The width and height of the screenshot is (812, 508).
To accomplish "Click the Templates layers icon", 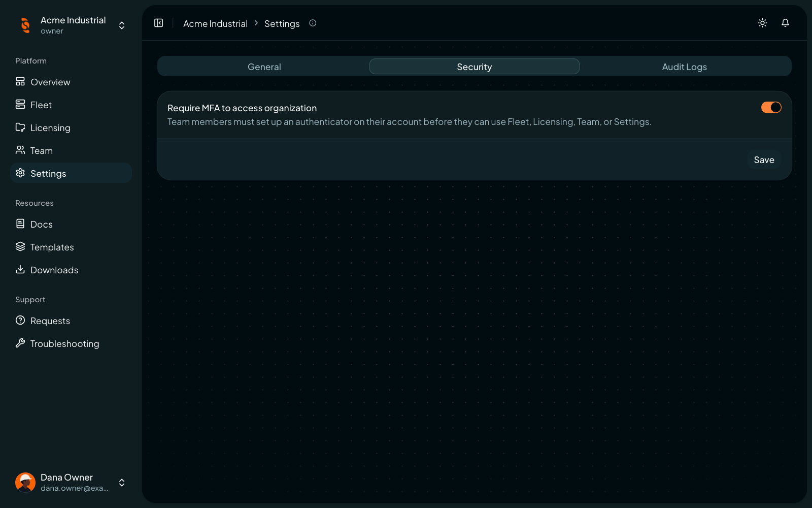I will point(20,246).
